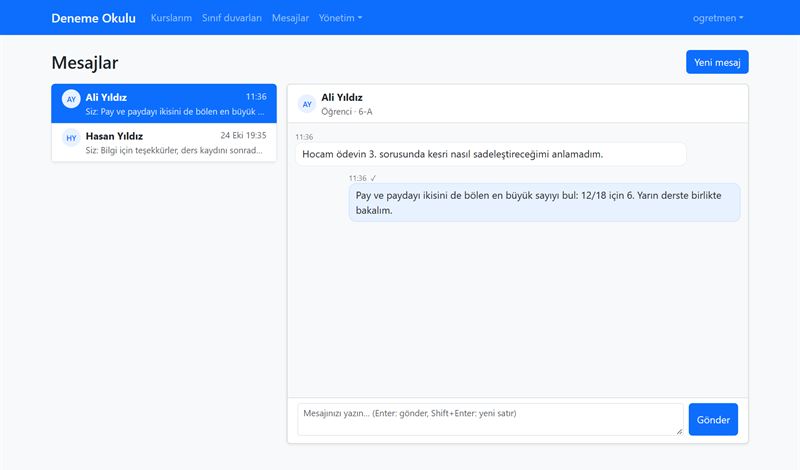Send the message with Gönder button
The height and width of the screenshot is (470, 800).
[713, 419]
